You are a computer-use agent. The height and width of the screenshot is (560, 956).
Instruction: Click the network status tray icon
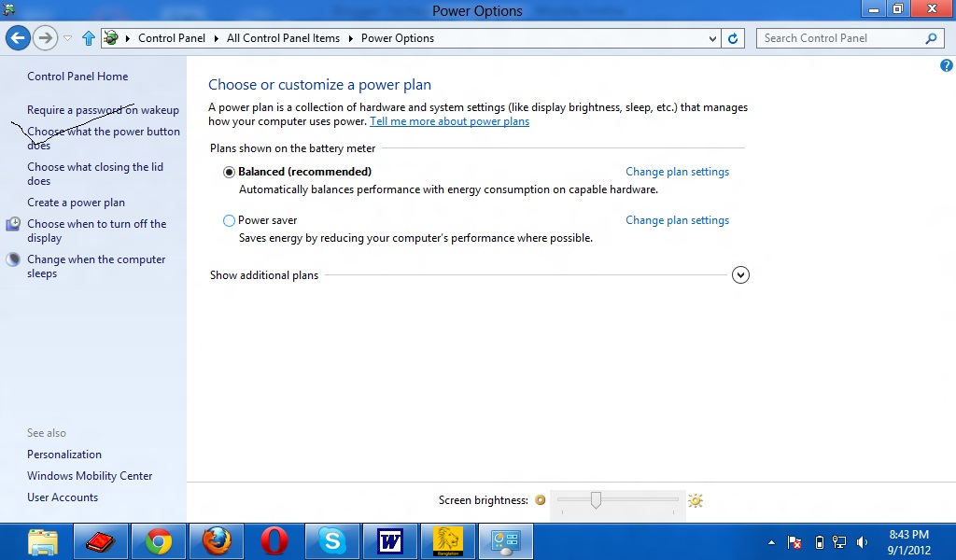click(840, 541)
